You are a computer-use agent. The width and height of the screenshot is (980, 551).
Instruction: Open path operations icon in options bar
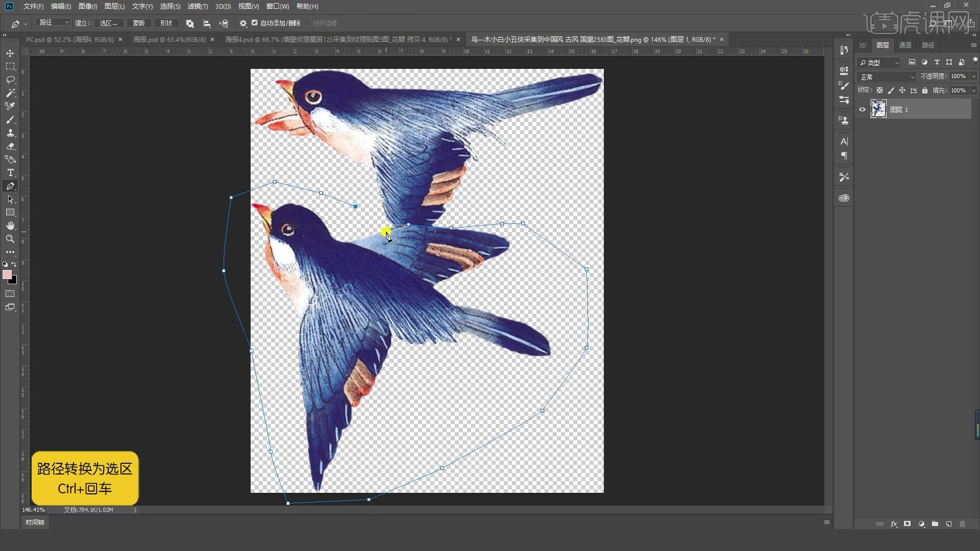(190, 23)
